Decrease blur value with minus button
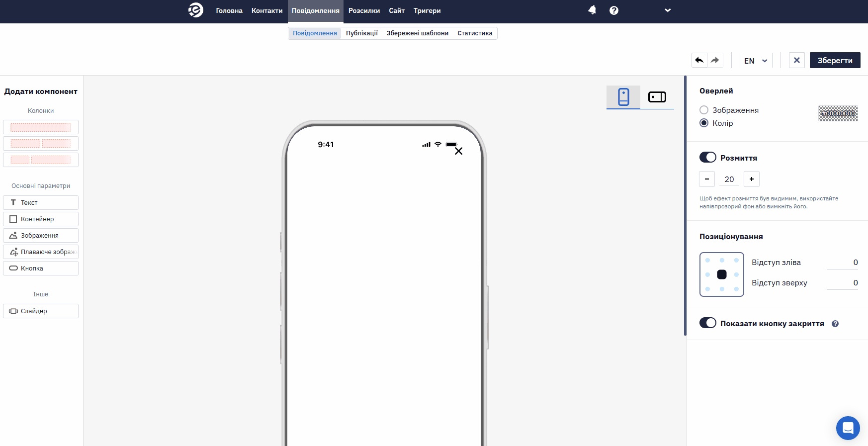Image resolution: width=868 pixels, height=446 pixels. coord(707,179)
